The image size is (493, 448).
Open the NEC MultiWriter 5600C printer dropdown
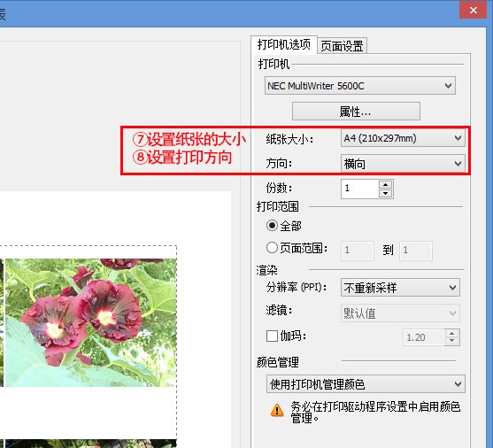click(359, 86)
